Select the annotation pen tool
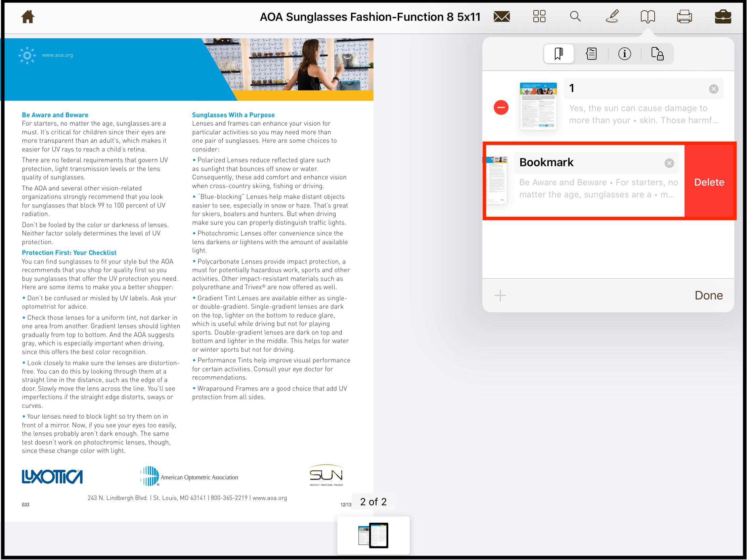The height and width of the screenshot is (560, 747). (612, 16)
